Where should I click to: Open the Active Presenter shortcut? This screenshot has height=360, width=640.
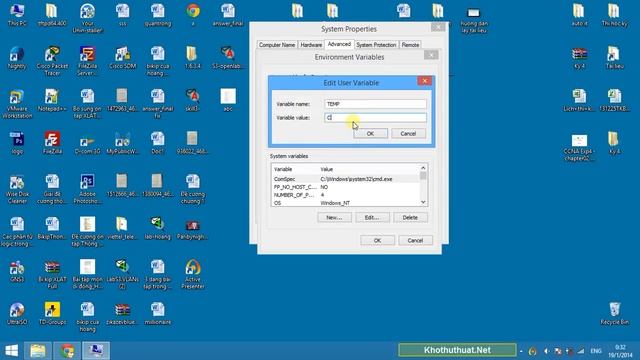(x=193, y=274)
